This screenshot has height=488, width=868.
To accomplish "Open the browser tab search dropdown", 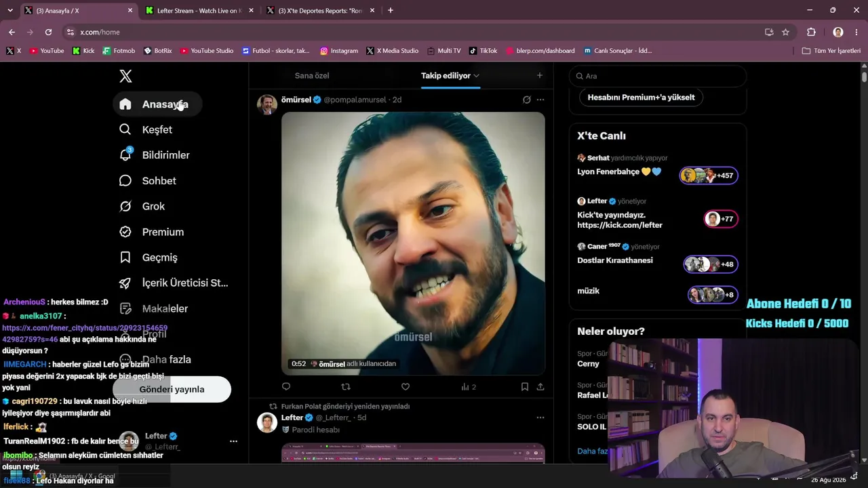I will point(9,10).
